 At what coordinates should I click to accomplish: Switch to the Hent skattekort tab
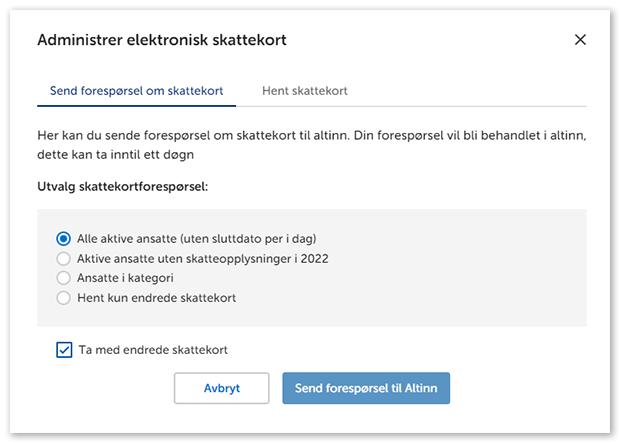coord(304,91)
